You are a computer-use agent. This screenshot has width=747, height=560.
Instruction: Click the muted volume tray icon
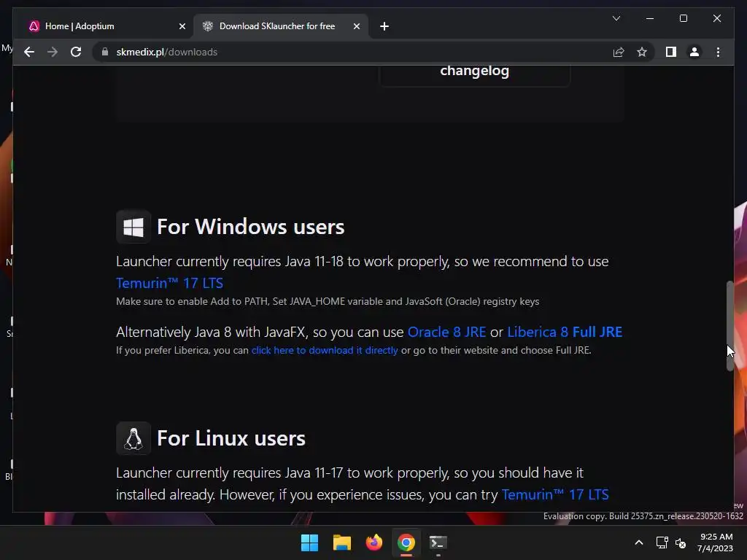pos(681,542)
